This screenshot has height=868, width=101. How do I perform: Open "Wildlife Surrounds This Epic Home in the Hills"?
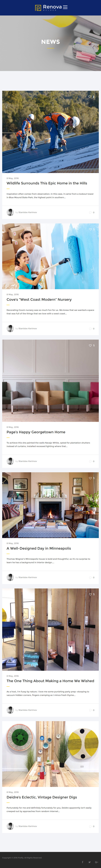tap(47, 183)
